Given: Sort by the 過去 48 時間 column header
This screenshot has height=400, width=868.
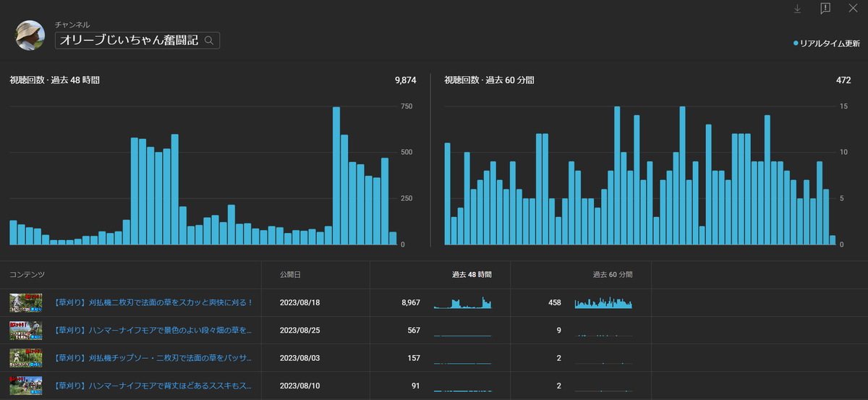Looking at the screenshot, I should coord(472,275).
